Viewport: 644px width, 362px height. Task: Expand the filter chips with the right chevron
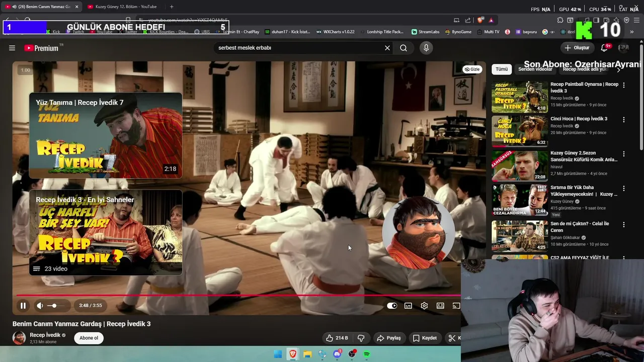coord(618,70)
